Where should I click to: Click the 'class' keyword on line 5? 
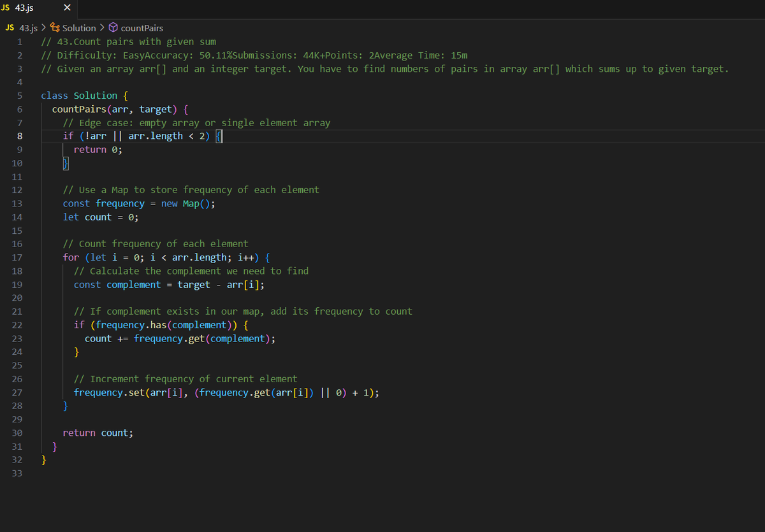click(x=54, y=96)
